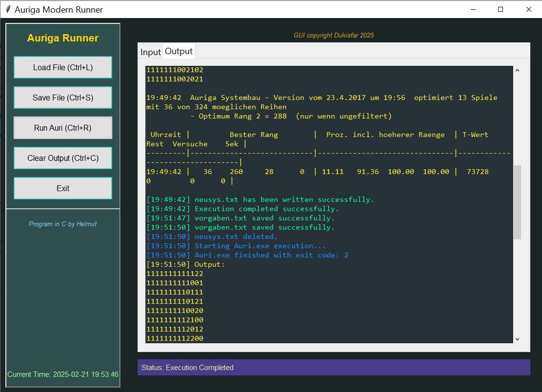Screen dimensions: 542x392
Task: Click the "Optimum Rang 2 = 288" line
Action: [291, 117]
